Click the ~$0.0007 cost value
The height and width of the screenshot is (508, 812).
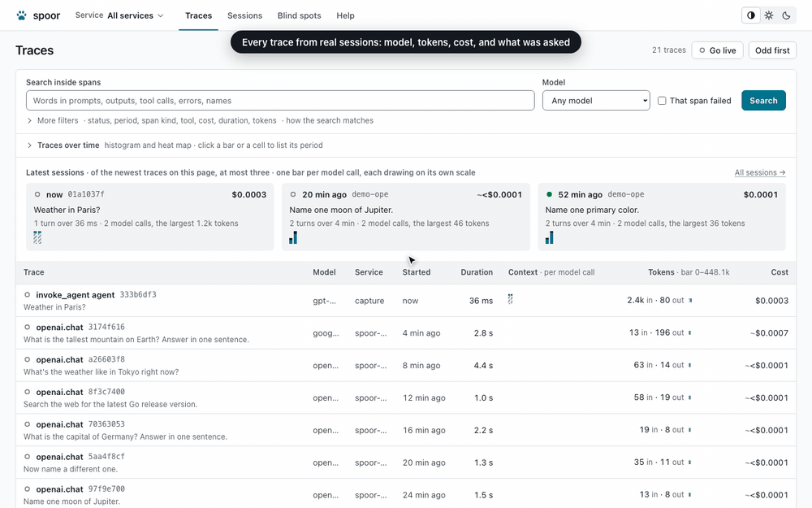point(769,332)
